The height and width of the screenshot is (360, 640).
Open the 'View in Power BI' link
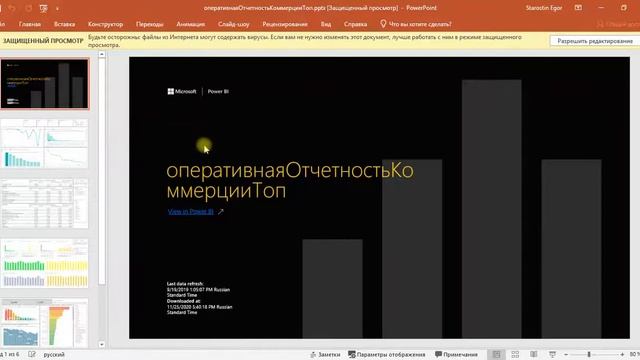click(191, 211)
